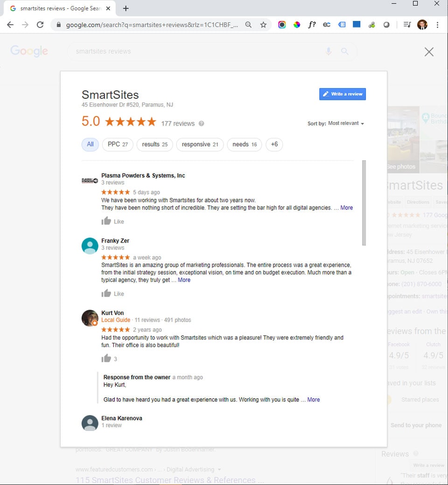Click thumbs-up on Kurt Von's review

pos(106,358)
